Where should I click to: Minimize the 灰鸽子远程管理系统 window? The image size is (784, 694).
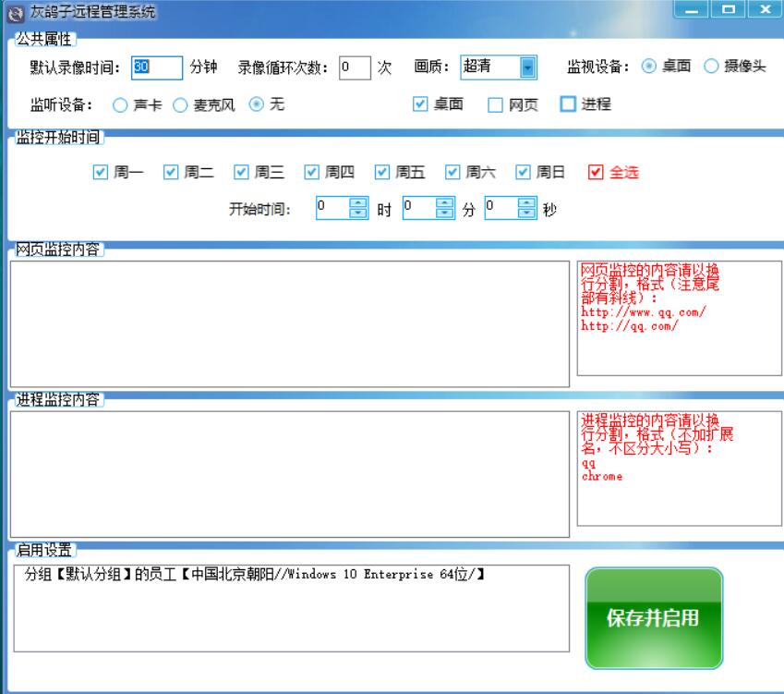[691, 9]
